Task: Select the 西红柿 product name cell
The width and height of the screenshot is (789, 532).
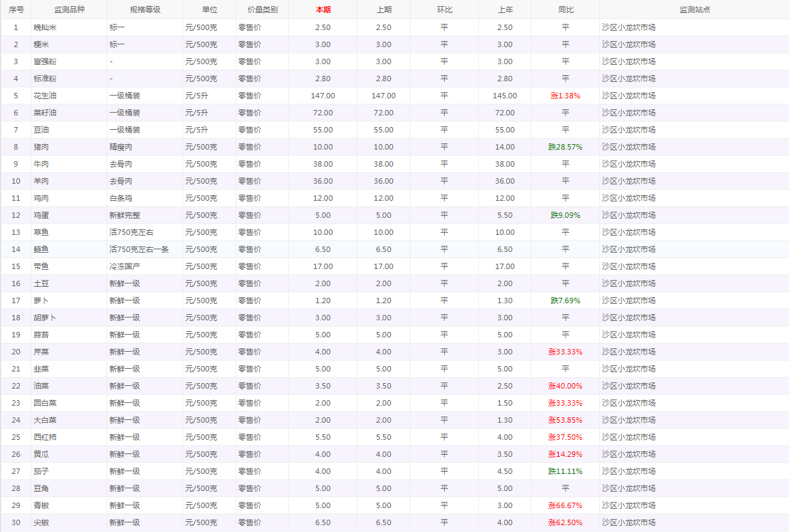Action: point(45,437)
